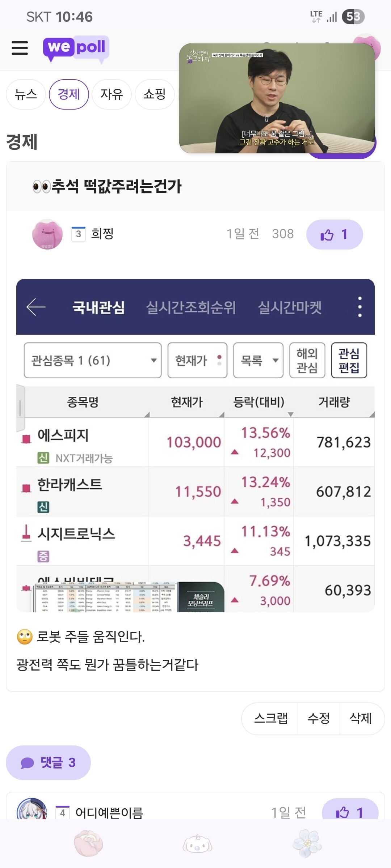
Task: Open the three-dot menu beside 실시간마켓
Action: [x=360, y=307]
